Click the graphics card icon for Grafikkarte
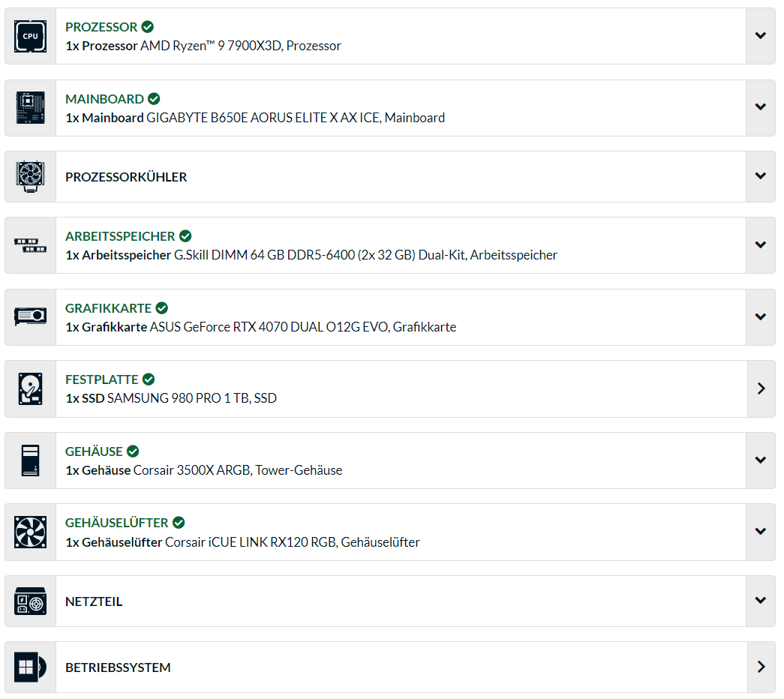Screen dimensions: 784x699 (31, 316)
